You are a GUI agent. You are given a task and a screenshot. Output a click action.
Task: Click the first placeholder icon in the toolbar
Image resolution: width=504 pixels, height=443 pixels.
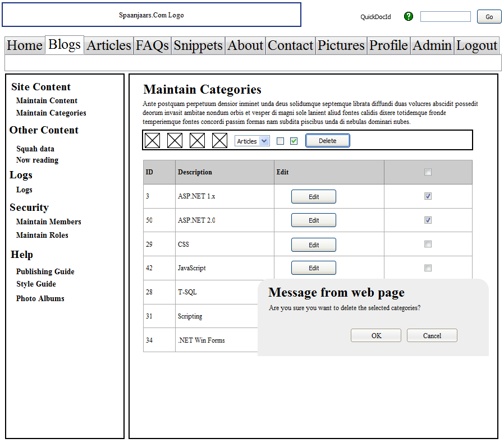pos(152,141)
